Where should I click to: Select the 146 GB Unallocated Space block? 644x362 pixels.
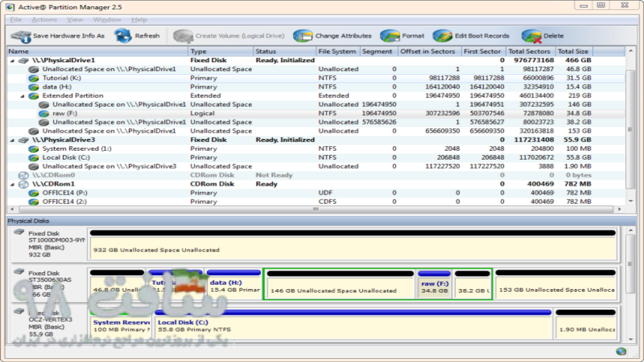click(x=340, y=284)
